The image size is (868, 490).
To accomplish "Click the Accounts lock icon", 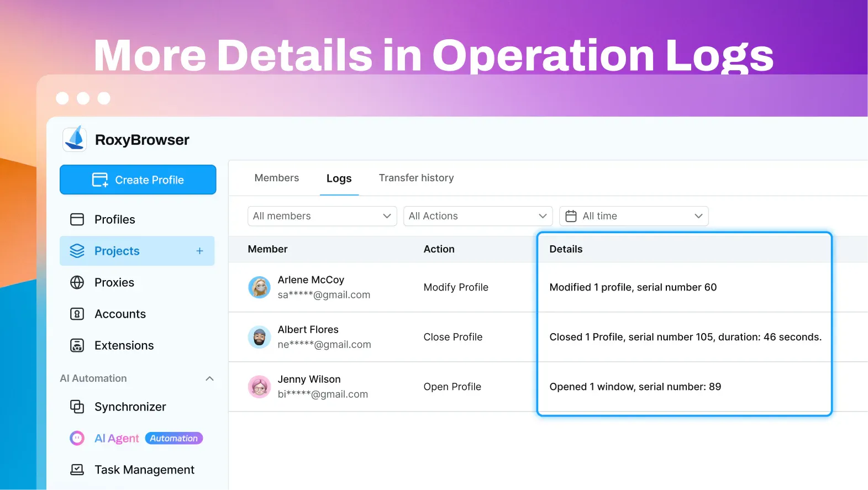I will point(77,314).
